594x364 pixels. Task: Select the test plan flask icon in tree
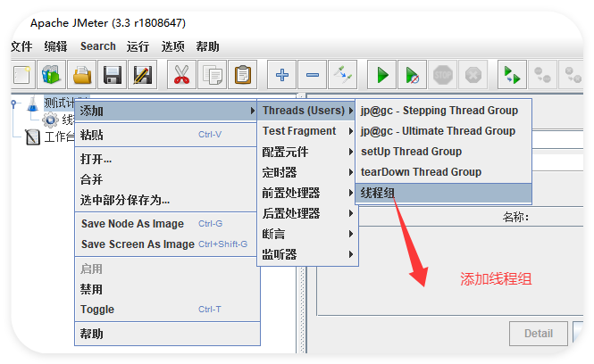coord(33,103)
